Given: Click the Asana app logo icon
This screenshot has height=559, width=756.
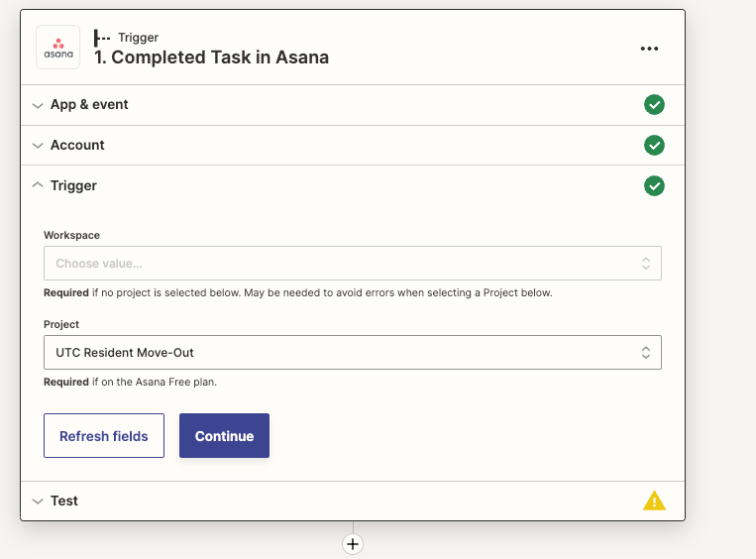Looking at the screenshot, I should coord(57,48).
